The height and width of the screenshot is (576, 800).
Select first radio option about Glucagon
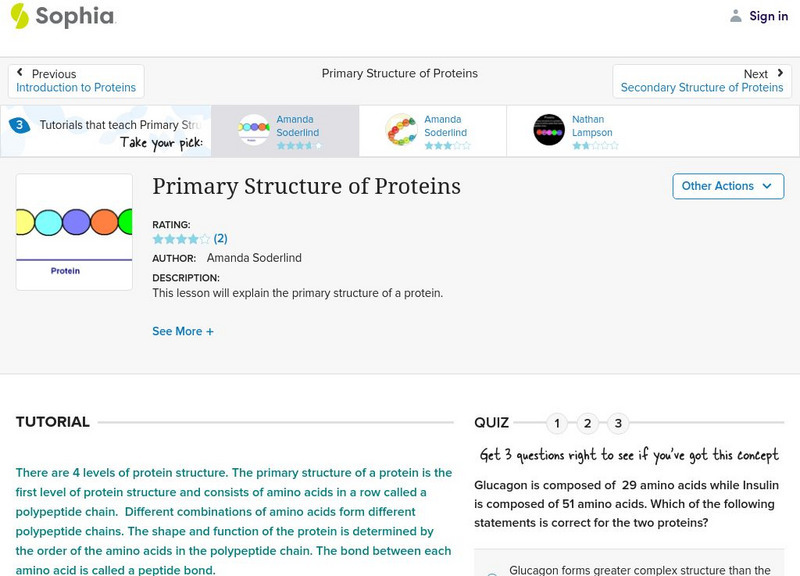(x=491, y=573)
